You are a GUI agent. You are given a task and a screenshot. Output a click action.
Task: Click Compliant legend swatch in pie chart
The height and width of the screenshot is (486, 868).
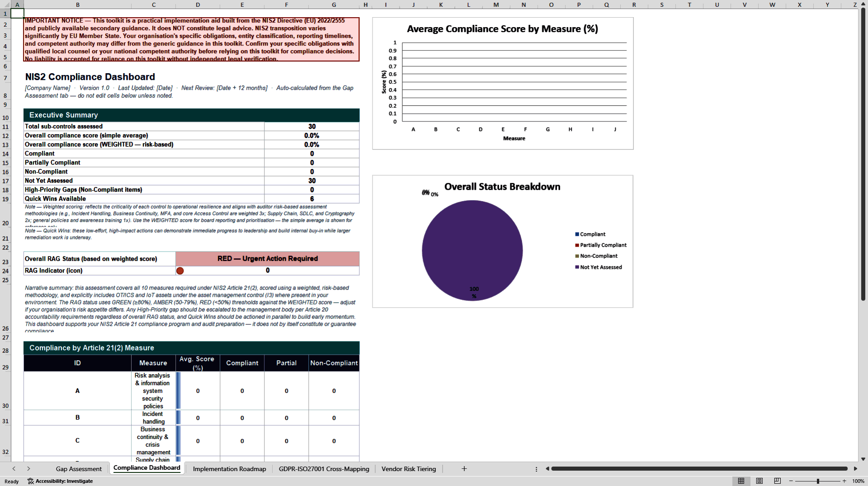pyautogui.click(x=577, y=234)
